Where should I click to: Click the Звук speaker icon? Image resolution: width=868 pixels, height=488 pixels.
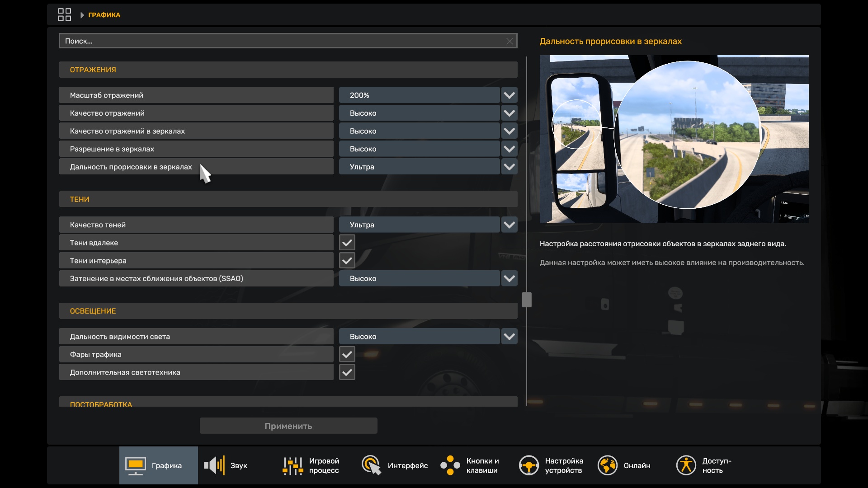(214, 465)
